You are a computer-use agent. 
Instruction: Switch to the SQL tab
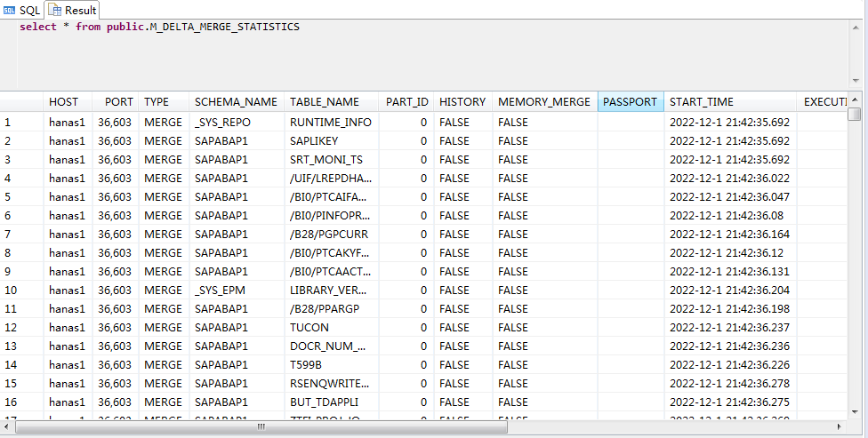(x=21, y=10)
